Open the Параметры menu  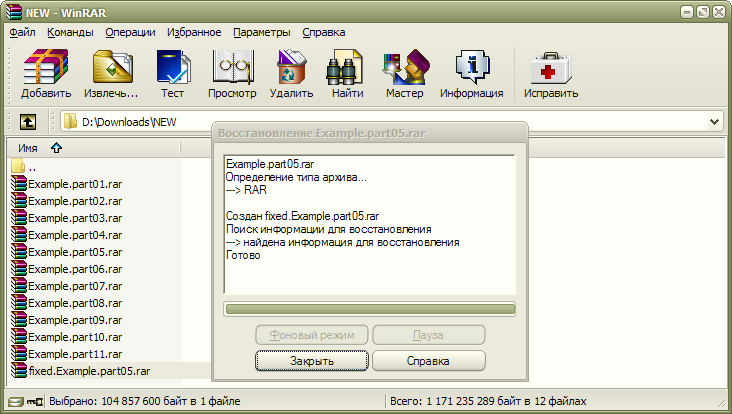pyautogui.click(x=262, y=32)
